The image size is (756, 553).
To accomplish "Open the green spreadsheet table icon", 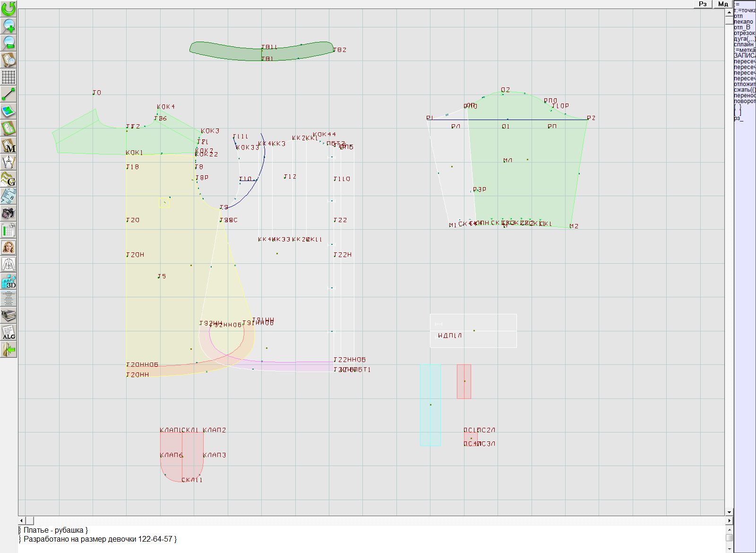I will coord(9,230).
